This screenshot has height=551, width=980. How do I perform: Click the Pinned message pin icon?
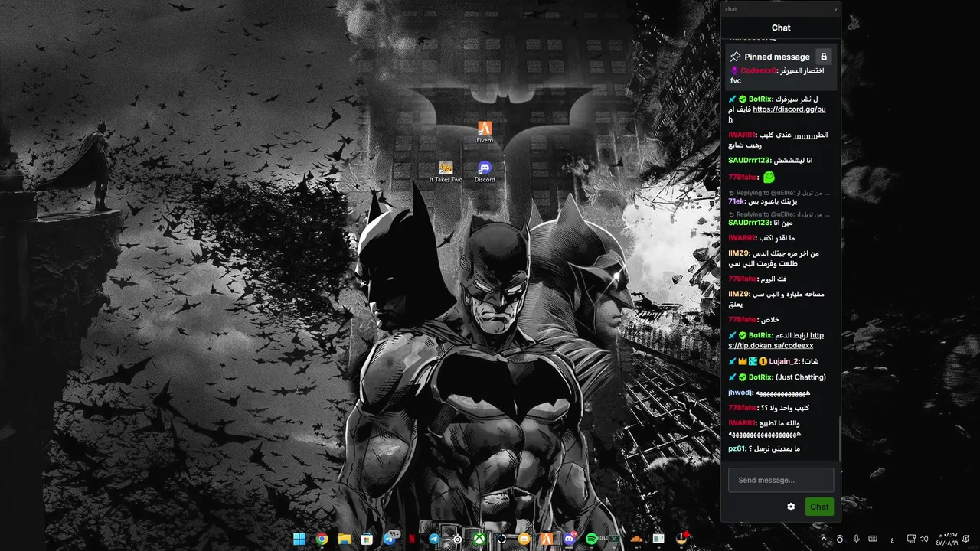(735, 57)
